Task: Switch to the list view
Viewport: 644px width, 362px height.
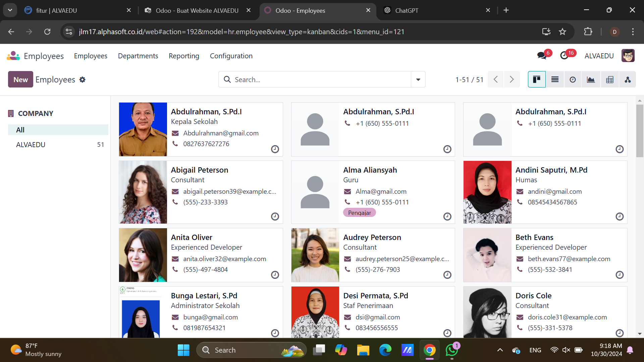Action: coord(555,79)
